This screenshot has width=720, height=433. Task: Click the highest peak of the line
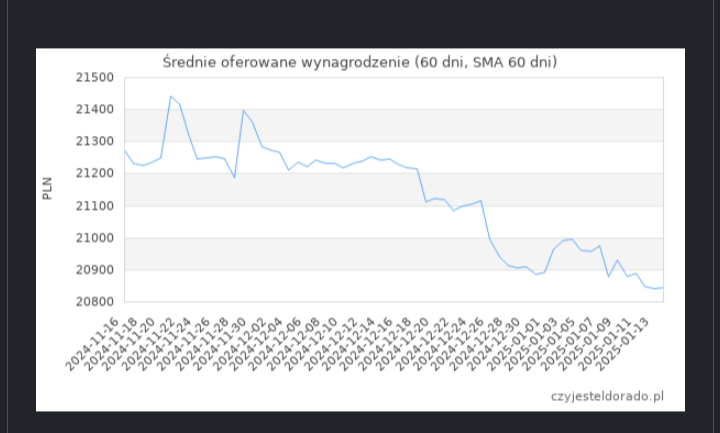point(171,97)
